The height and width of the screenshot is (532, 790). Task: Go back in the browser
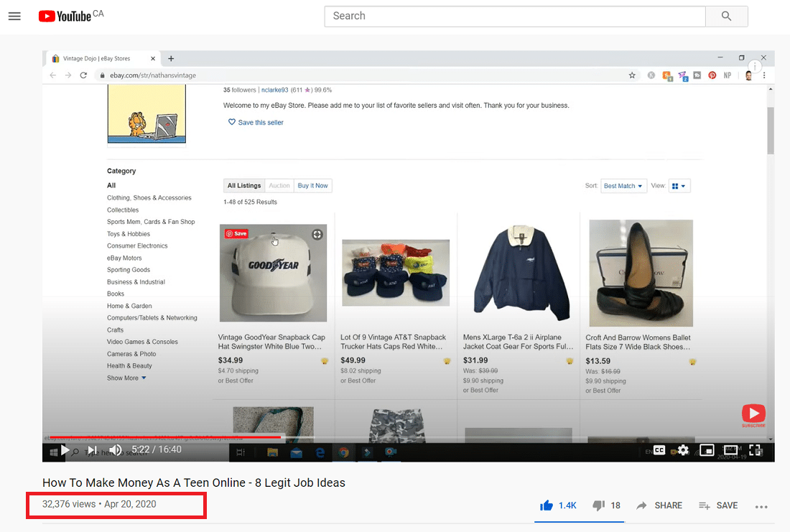coord(53,75)
